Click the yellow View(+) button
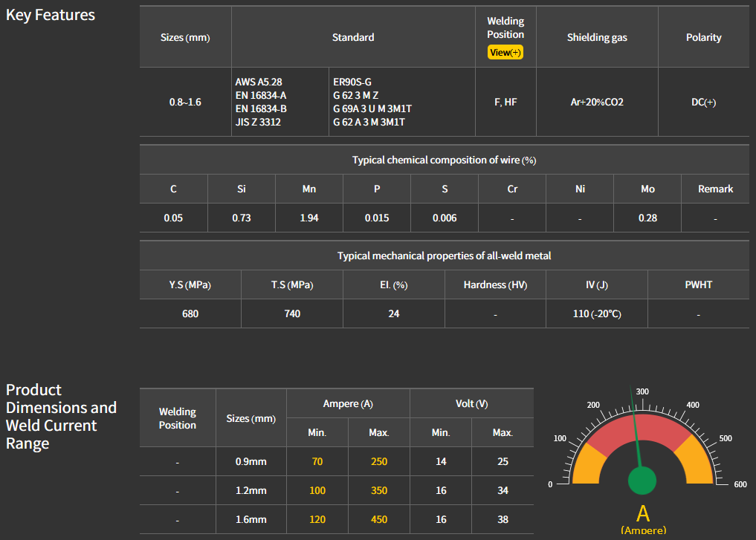This screenshot has height=540, width=756. click(x=505, y=52)
